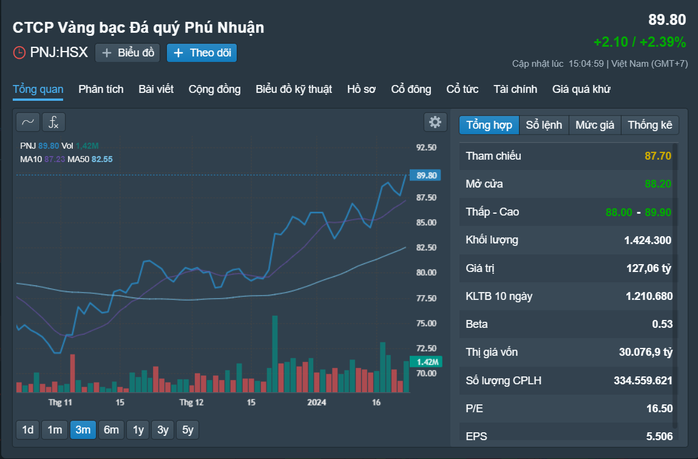This screenshot has height=459, width=698.
Task: Open the Giá quá khứ tab
Action: point(581,89)
